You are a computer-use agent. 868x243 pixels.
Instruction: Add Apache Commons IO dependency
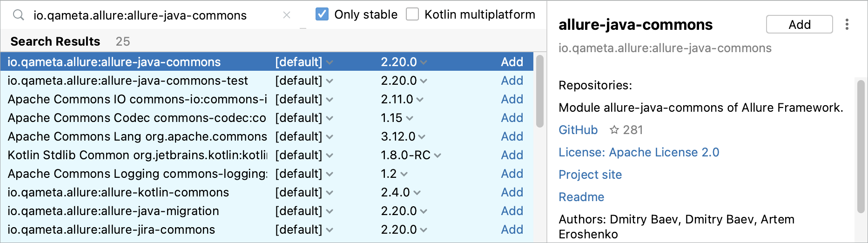pyautogui.click(x=512, y=99)
